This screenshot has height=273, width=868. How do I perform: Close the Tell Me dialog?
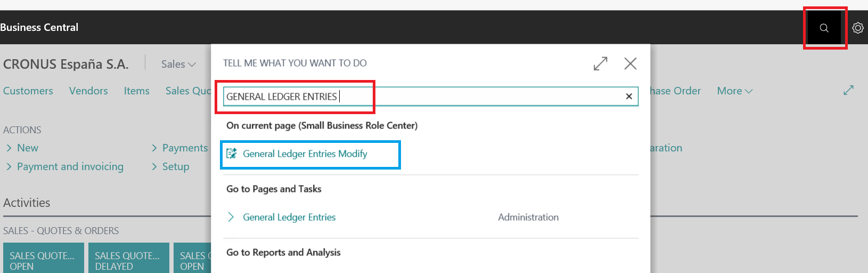(630, 63)
